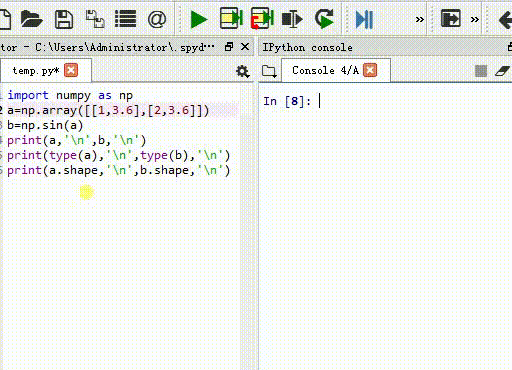Click the back arrow navigation icon
The height and width of the screenshot is (370, 512).
click(x=506, y=20)
